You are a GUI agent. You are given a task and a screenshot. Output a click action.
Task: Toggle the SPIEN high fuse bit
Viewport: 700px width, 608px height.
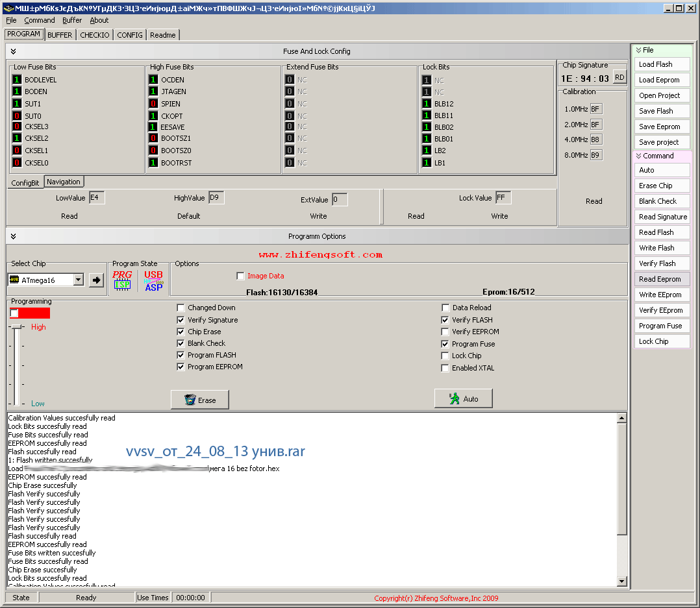pos(153,103)
